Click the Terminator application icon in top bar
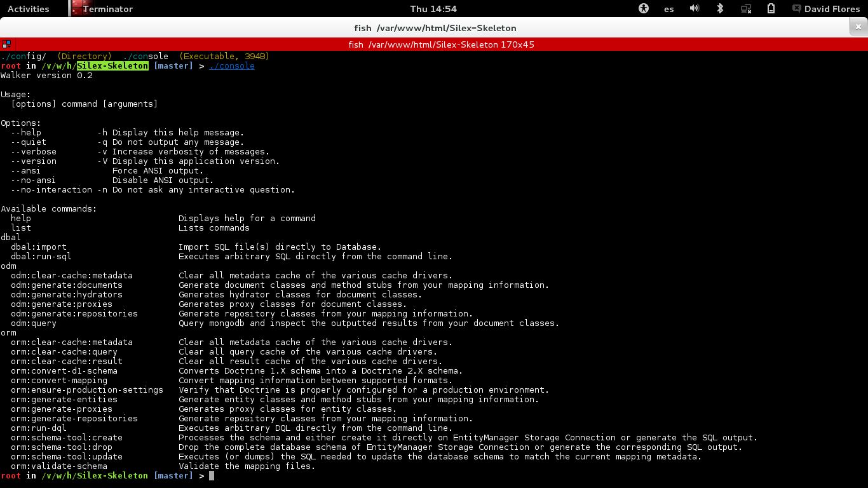The height and width of the screenshot is (488, 868). [78, 8]
